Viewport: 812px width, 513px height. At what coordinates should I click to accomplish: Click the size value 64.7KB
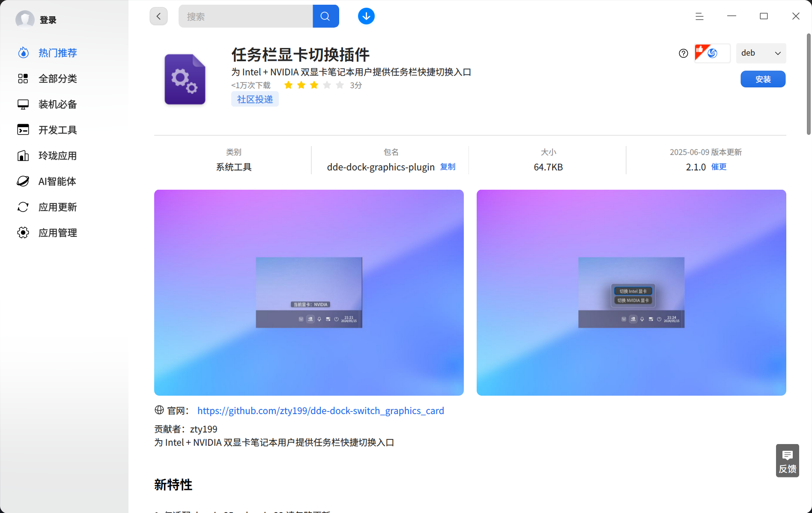click(x=548, y=167)
